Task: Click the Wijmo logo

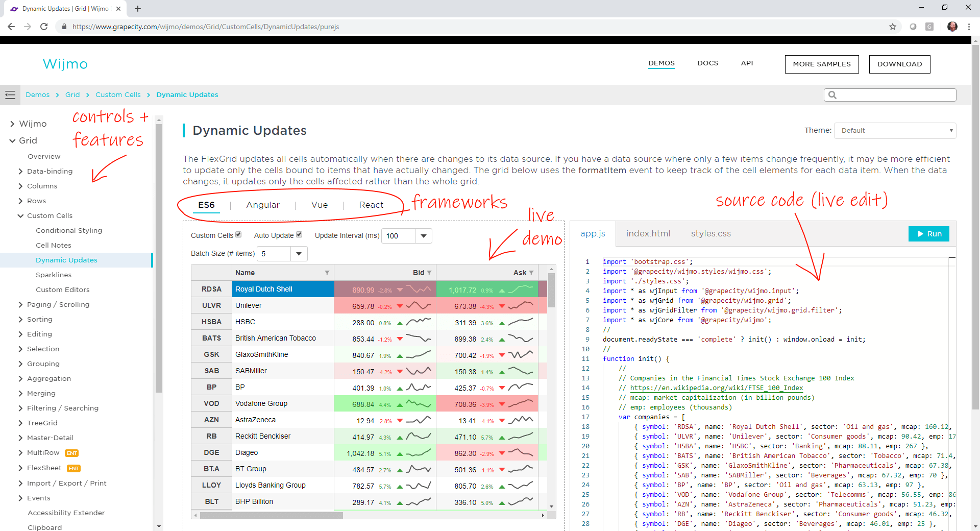Action: [x=65, y=64]
